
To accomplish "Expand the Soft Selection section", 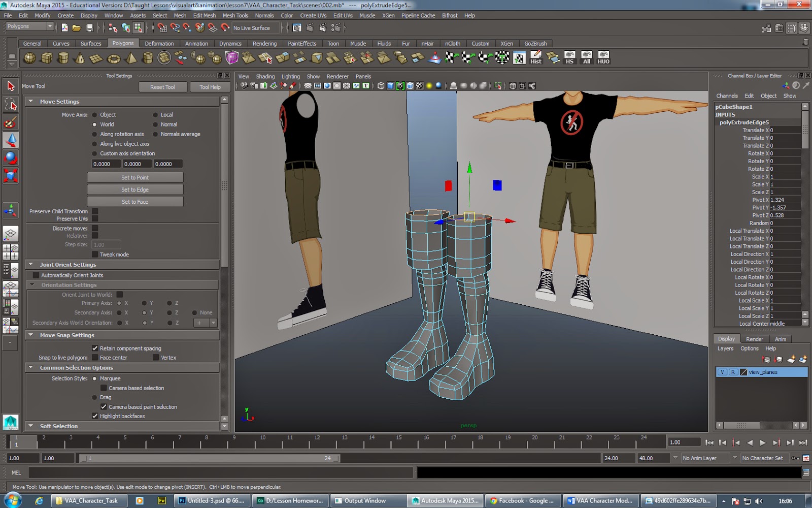I will click(x=31, y=426).
